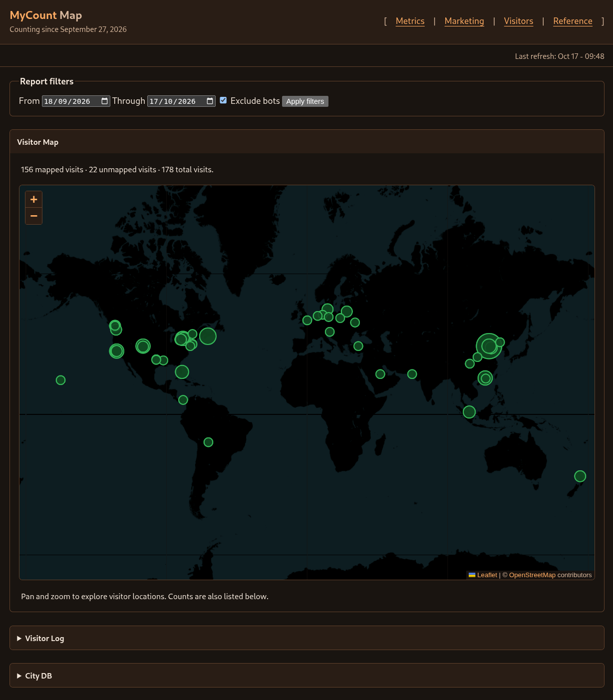Click the From date input field
The width and height of the screenshot is (613, 700).
(76, 101)
